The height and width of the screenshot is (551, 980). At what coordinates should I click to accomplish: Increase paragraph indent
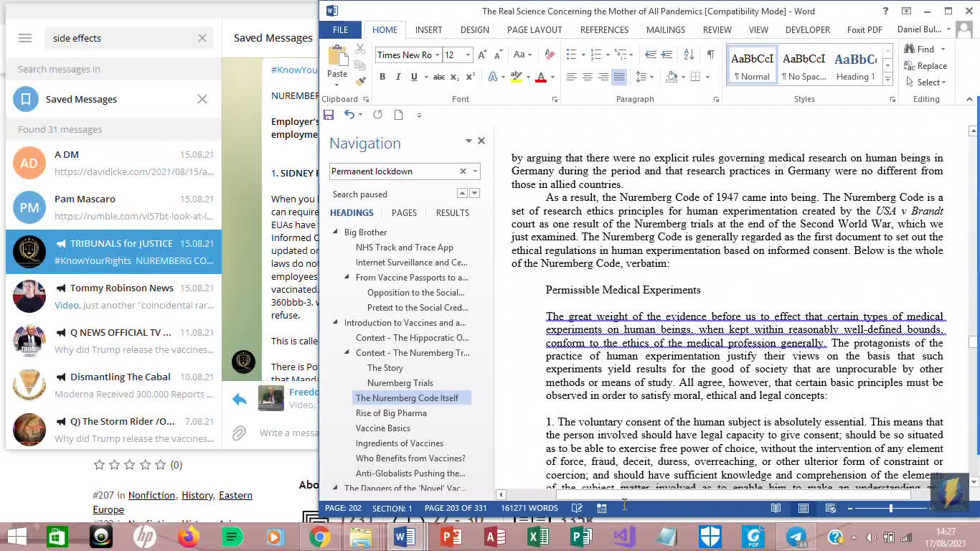point(666,55)
